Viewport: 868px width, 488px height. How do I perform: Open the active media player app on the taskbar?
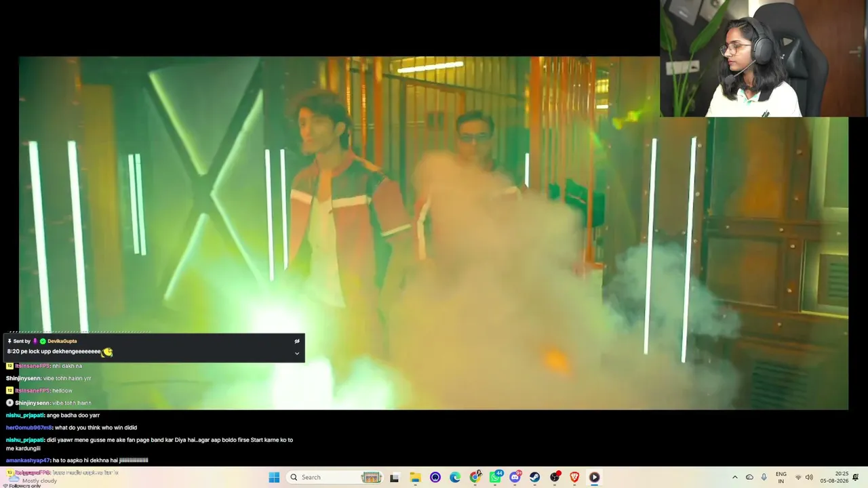594,477
